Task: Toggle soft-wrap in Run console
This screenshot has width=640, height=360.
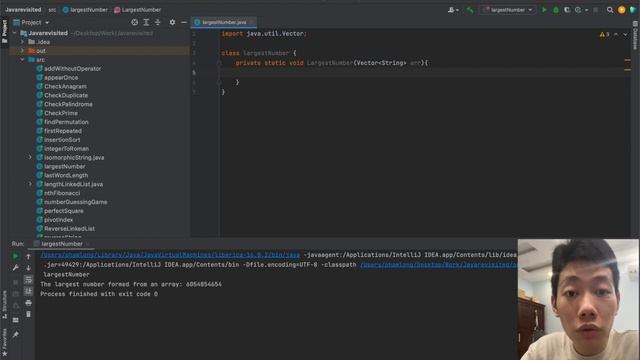Action: point(28,280)
